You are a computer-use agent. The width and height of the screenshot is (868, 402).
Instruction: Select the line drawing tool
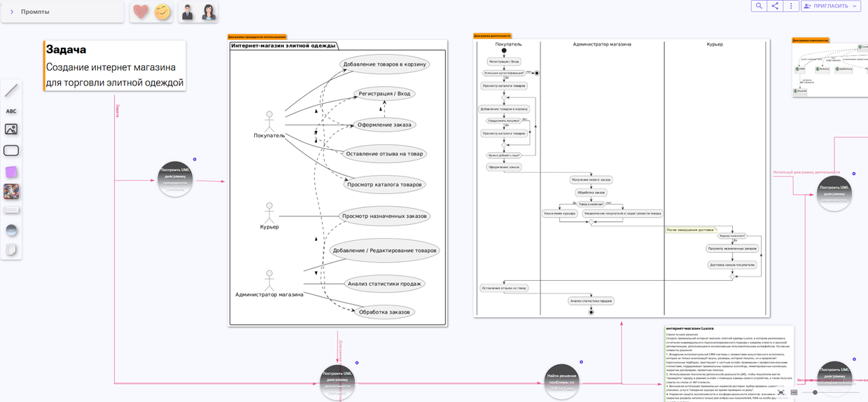[11, 90]
